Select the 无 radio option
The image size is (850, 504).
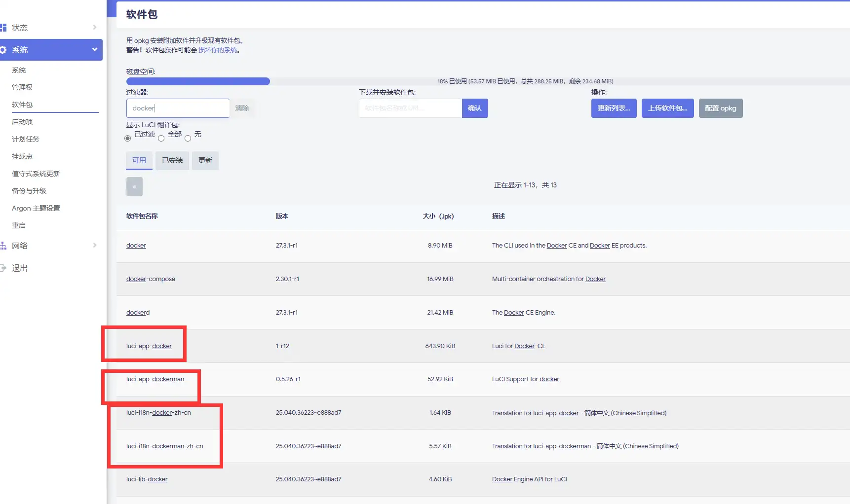coord(188,139)
